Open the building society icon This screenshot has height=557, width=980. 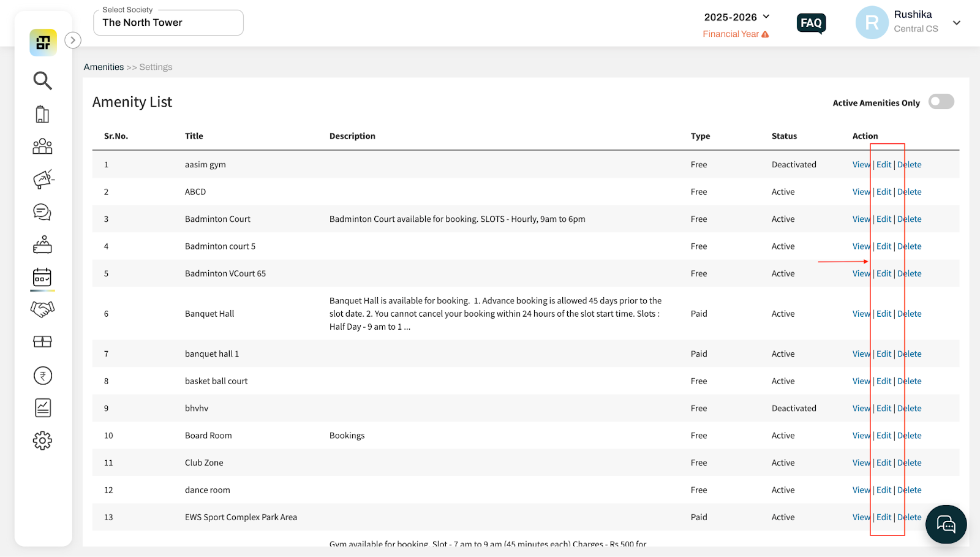(42, 114)
